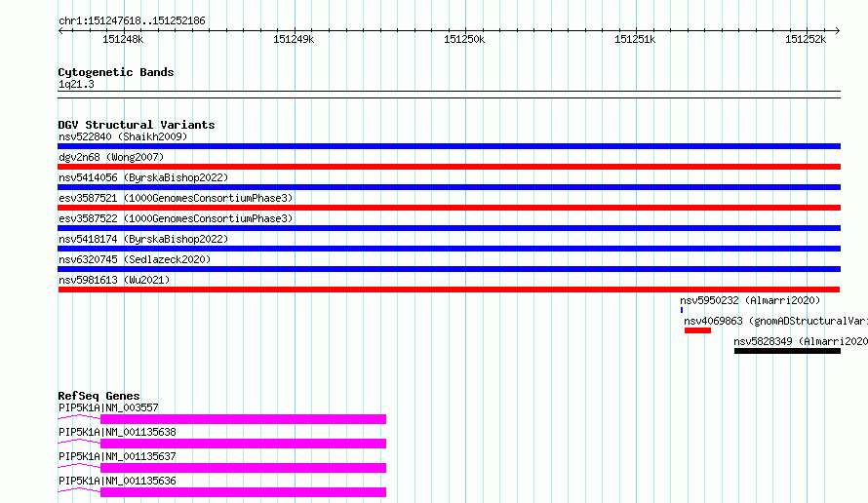868x503 pixels.
Task: Click the 151250k ruler label
Action: tap(464, 39)
